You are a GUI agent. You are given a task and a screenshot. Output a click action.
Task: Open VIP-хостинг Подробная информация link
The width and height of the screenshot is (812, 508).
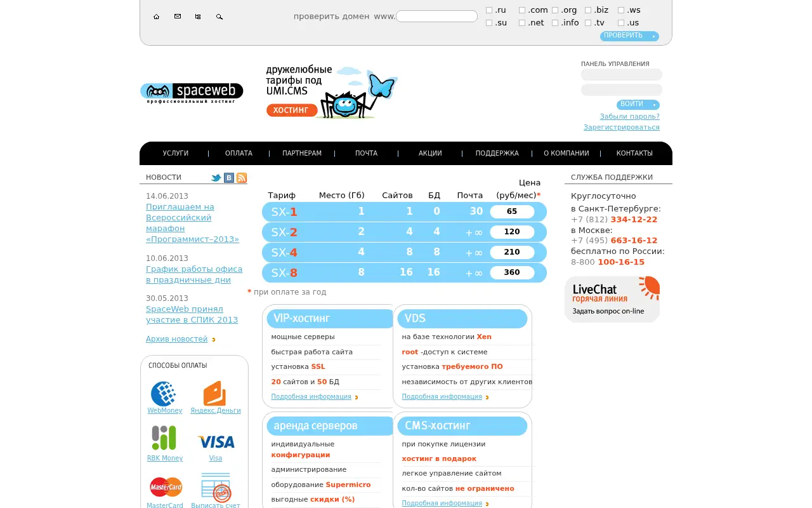(311, 397)
